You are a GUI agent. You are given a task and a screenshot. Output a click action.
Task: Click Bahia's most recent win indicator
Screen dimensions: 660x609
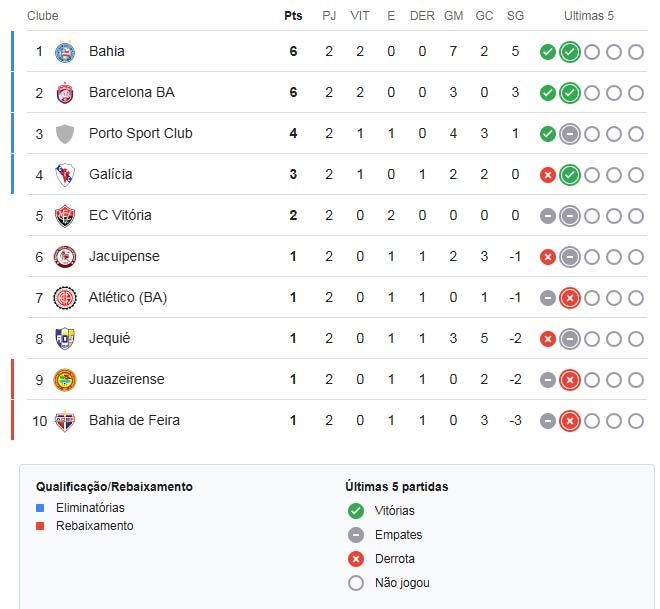[x=570, y=52]
